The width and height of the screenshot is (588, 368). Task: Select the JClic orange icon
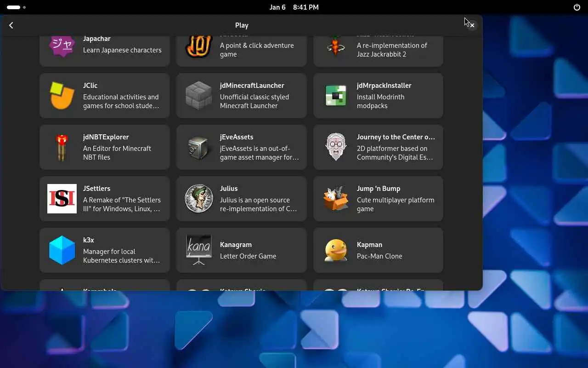click(x=62, y=96)
